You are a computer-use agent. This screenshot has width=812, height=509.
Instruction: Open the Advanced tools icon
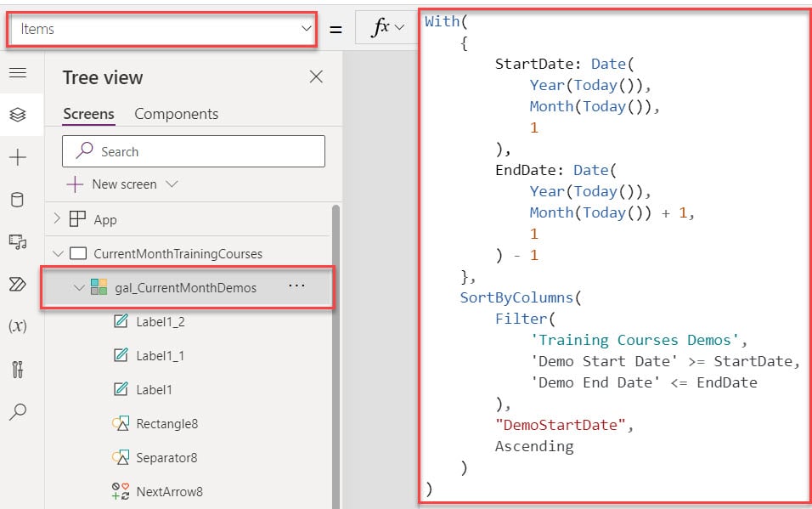coord(18,369)
